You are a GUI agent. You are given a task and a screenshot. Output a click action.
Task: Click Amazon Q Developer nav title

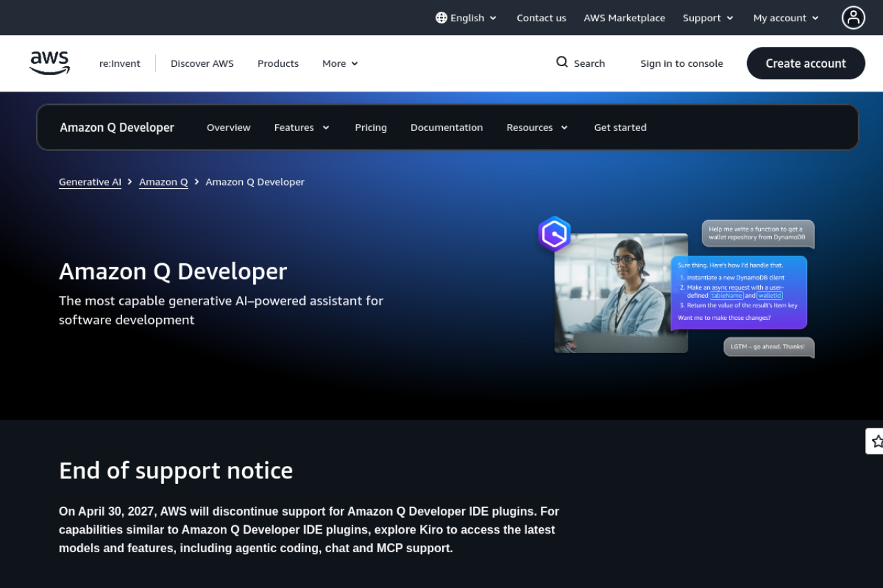[117, 128]
